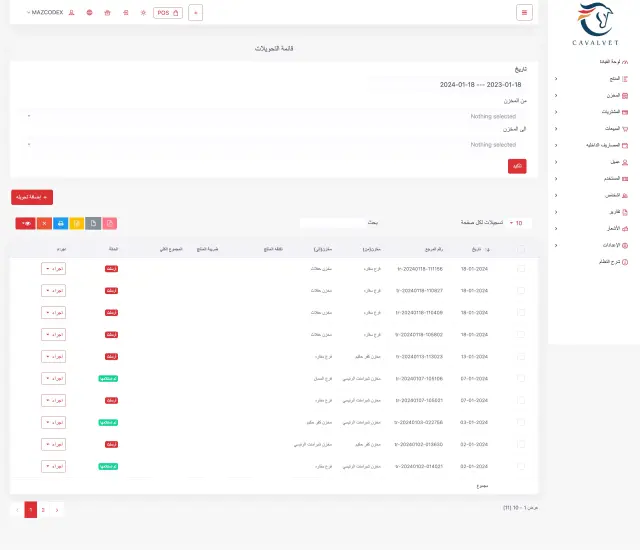The width and height of the screenshot is (640, 550).
Task: Open the first 'Nothing selected' warehouse dropdown
Action: click(x=274, y=116)
